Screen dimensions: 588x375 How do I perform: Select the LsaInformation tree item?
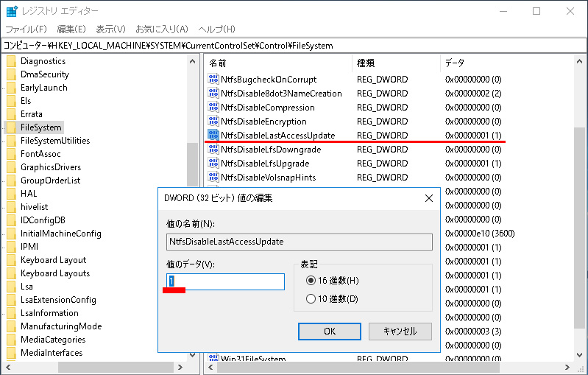click(49, 313)
